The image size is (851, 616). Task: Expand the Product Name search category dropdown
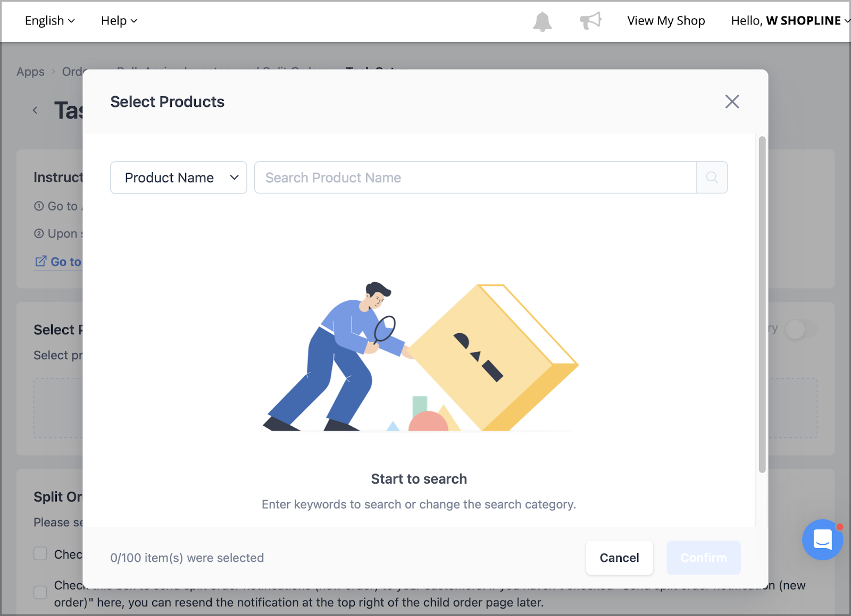click(x=179, y=178)
